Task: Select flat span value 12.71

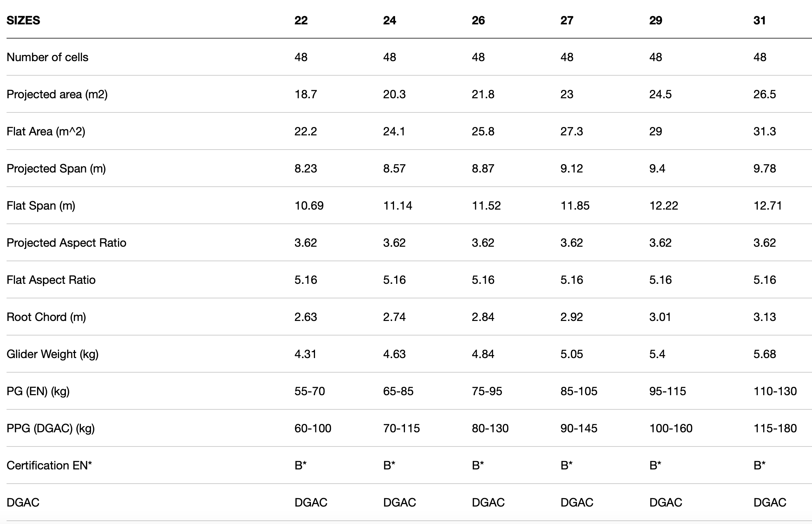Action: click(768, 206)
